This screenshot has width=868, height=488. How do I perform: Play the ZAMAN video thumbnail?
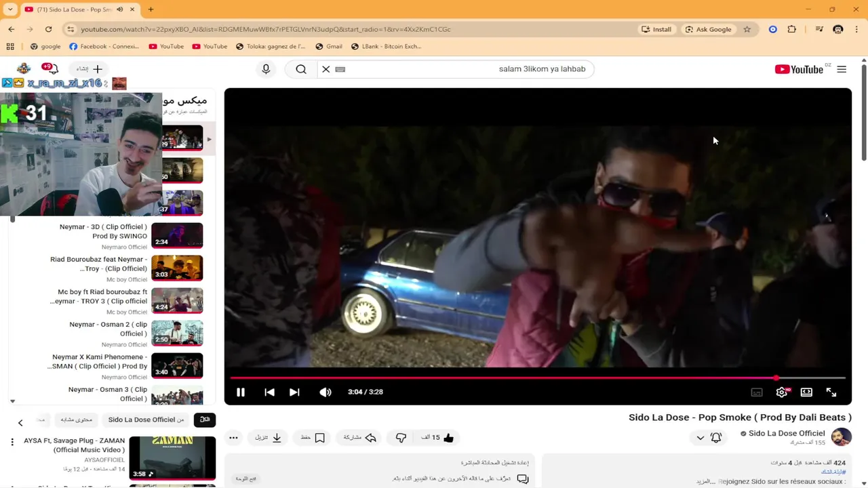coord(172,458)
